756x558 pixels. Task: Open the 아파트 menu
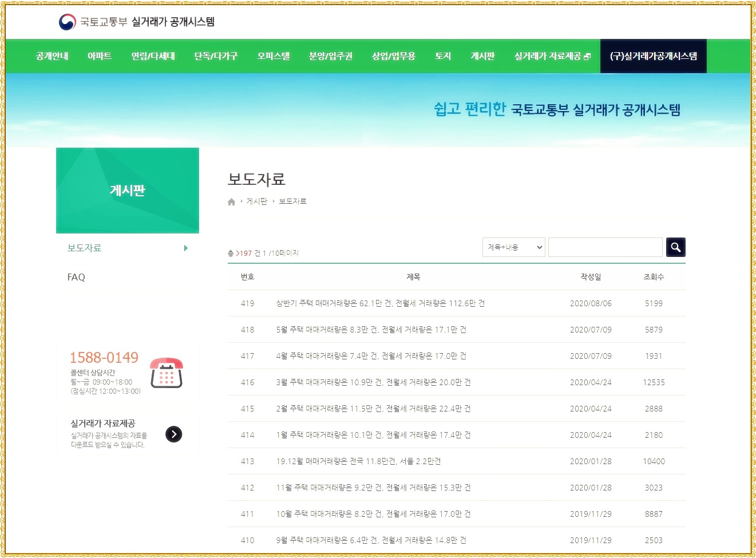(x=100, y=56)
